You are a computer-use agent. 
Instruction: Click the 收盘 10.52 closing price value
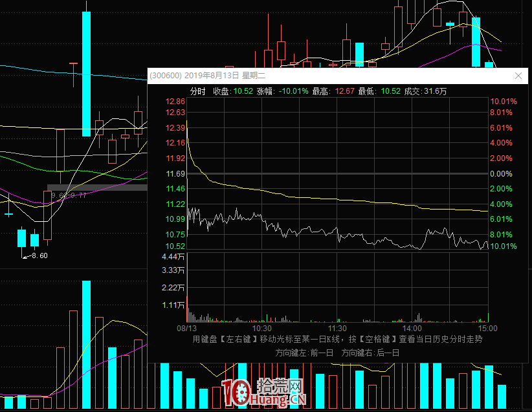(x=243, y=91)
